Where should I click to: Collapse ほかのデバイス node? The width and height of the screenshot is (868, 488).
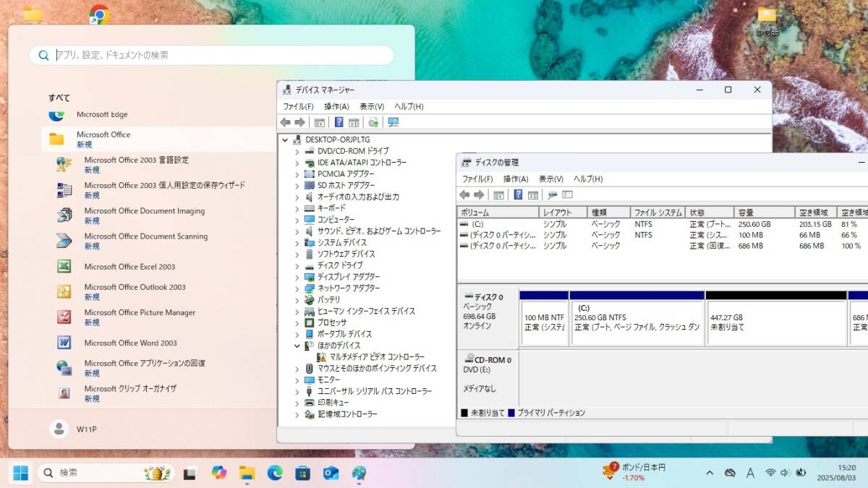tap(297, 346)
